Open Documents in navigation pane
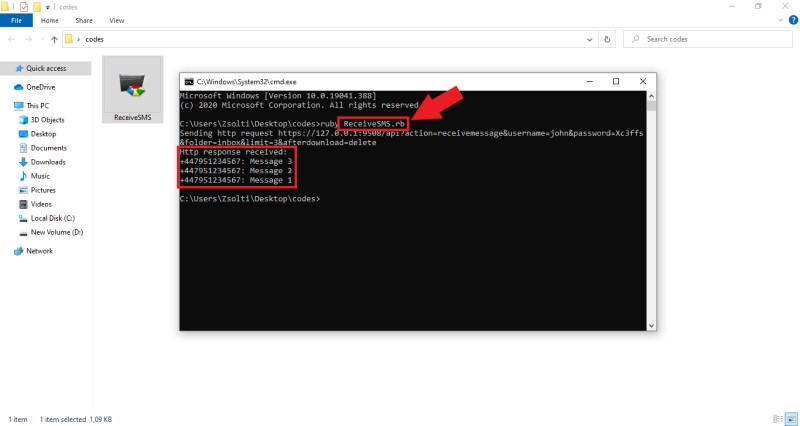Viewport: 800px width, 426px height. click(x=48, y=148)
